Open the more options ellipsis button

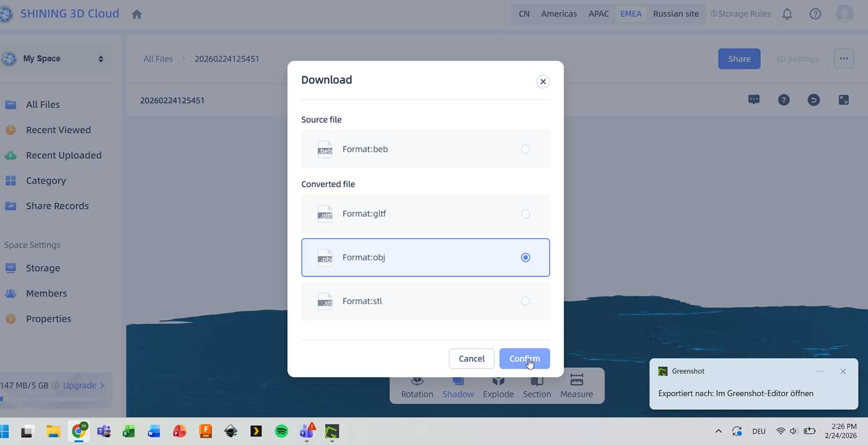[844, 59]
